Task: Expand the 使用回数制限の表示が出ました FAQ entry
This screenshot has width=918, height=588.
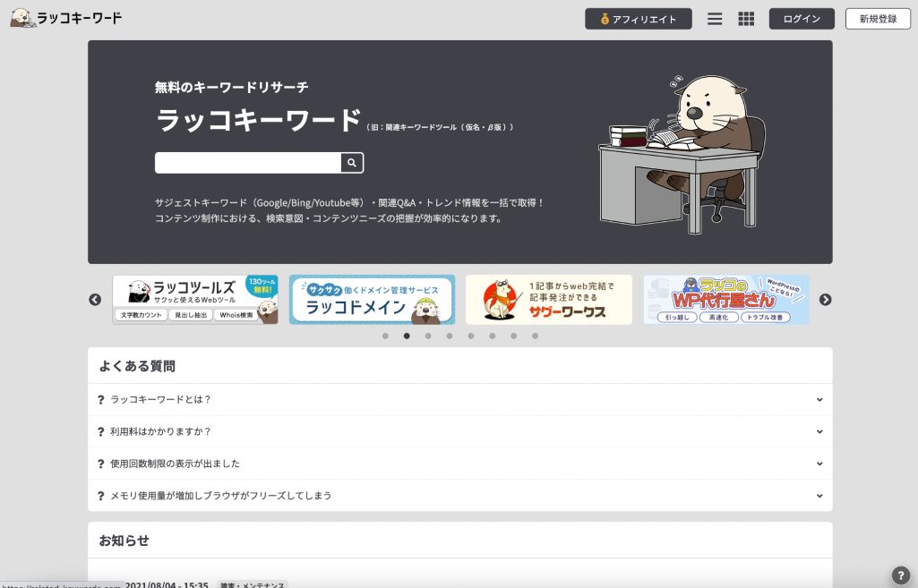Action: click(x=459, y=464)
